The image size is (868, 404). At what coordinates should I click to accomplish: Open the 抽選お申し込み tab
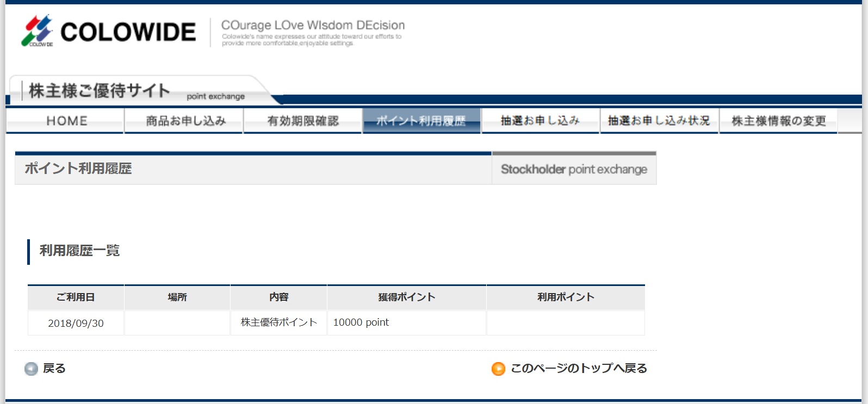point(540,121)
